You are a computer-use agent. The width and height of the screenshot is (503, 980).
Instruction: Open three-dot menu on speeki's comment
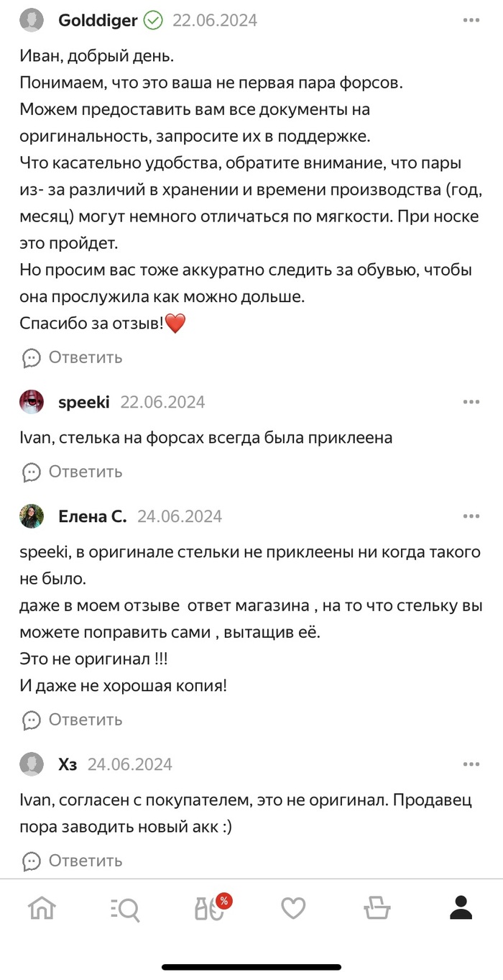[471, 402]
